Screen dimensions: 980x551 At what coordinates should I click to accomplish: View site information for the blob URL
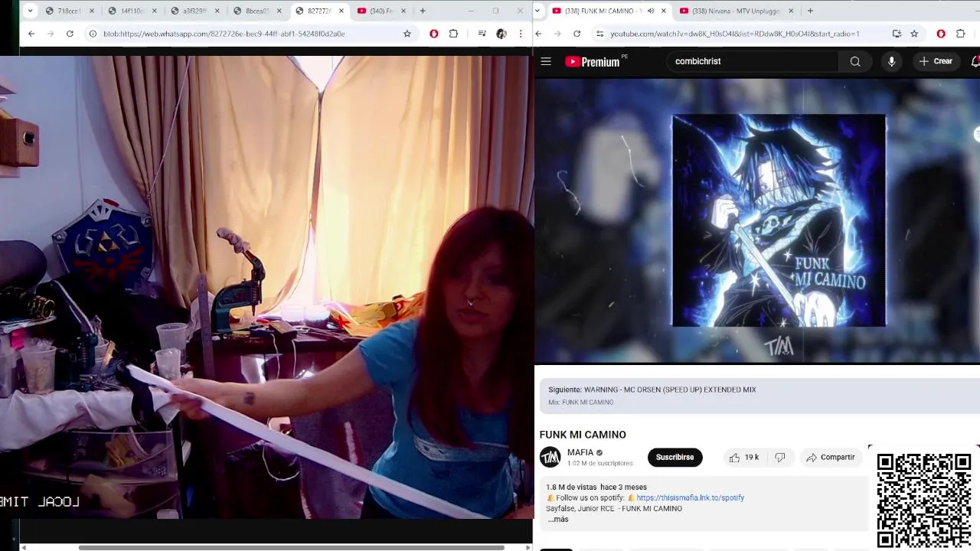coord(93,34)
